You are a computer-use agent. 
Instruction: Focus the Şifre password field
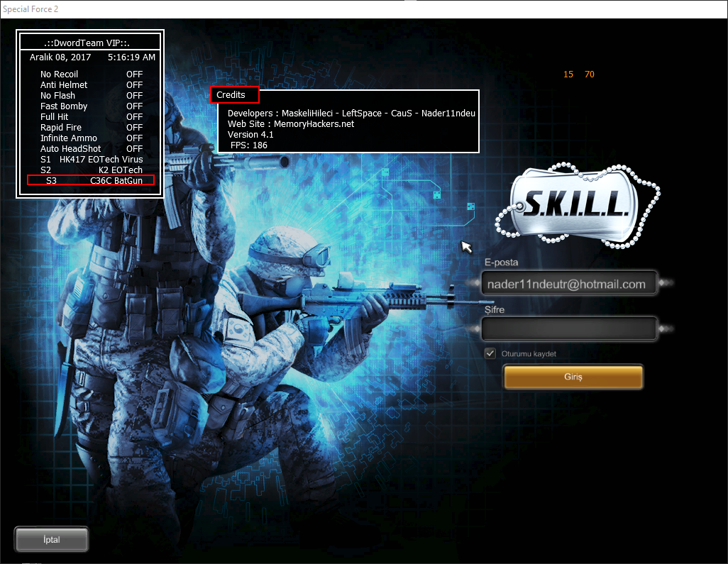569,328
